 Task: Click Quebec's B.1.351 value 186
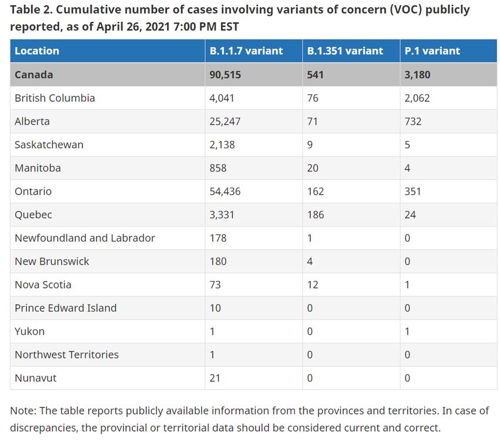coord(315,215)
